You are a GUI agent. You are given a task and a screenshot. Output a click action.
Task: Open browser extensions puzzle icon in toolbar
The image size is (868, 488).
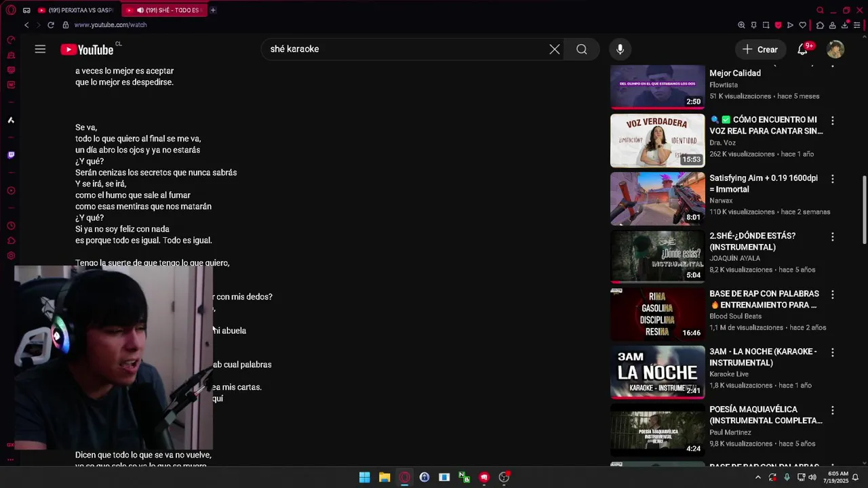820,25
